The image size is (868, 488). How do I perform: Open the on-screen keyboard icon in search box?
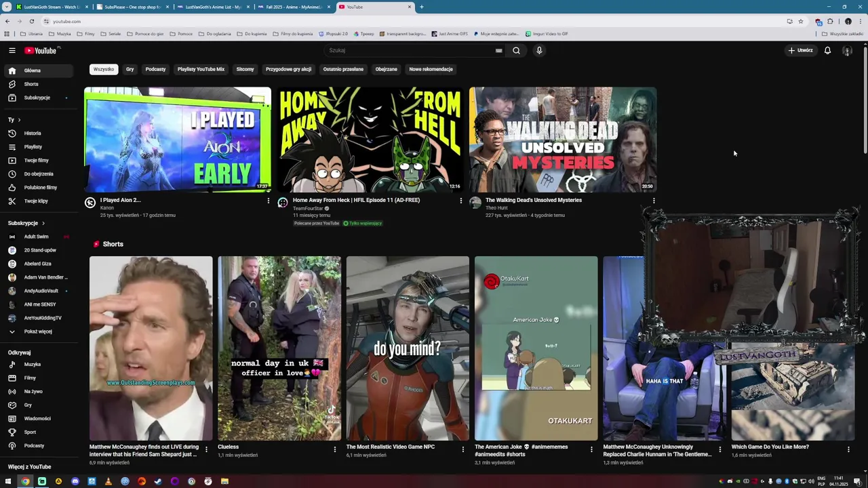tap(499, 50)
